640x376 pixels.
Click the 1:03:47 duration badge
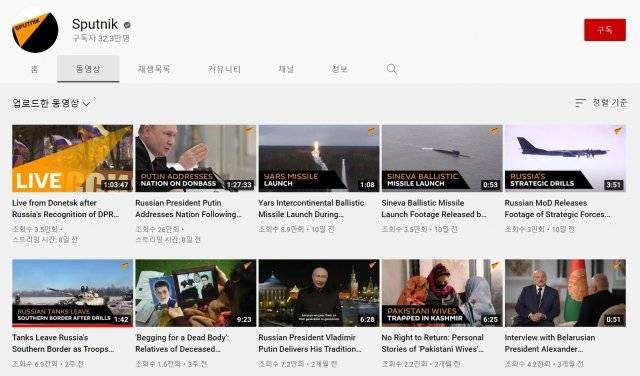116,185
